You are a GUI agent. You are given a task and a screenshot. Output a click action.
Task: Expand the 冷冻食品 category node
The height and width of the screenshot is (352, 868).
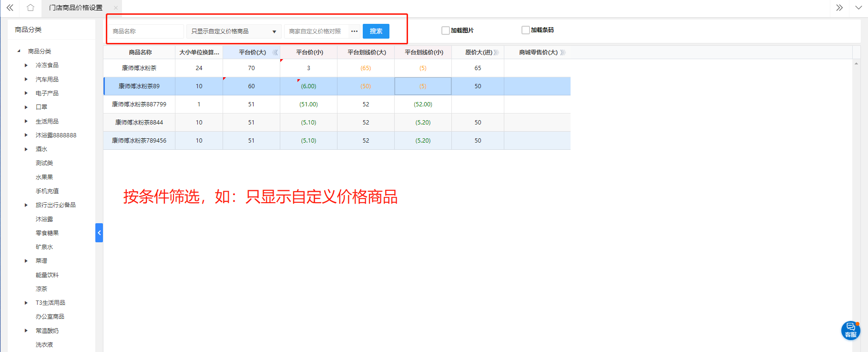(26, 65)
